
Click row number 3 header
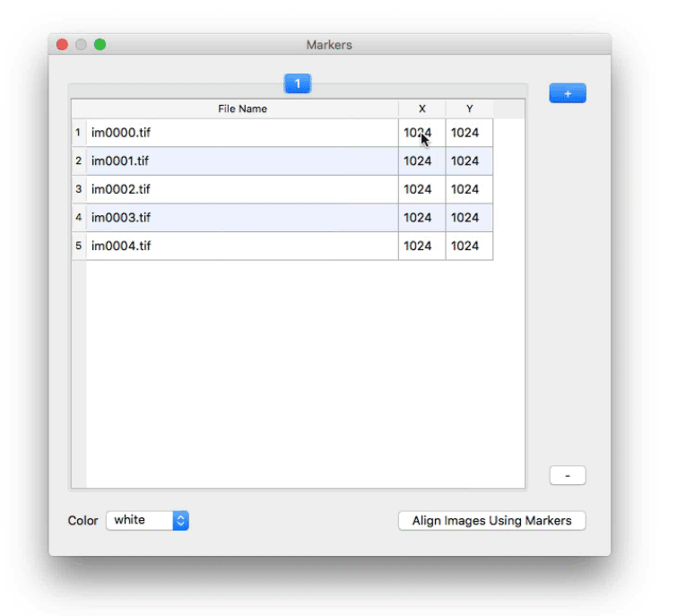79,189
